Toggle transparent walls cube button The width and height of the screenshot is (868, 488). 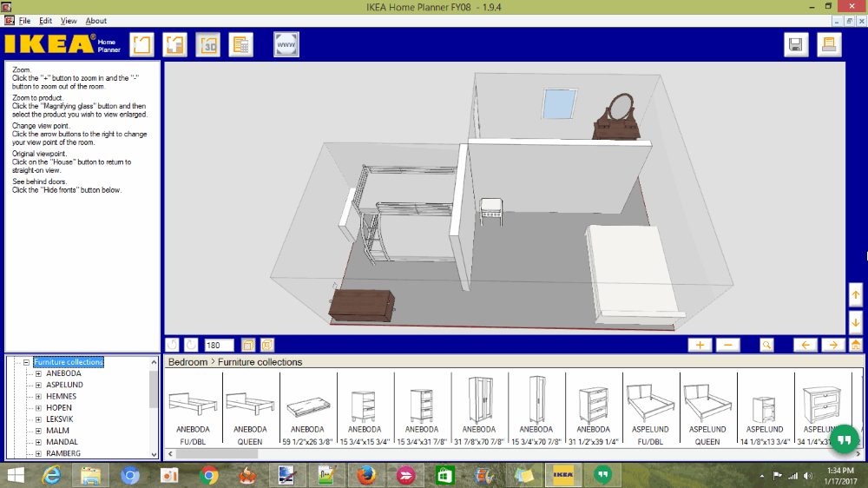click(x=248, y=345)
